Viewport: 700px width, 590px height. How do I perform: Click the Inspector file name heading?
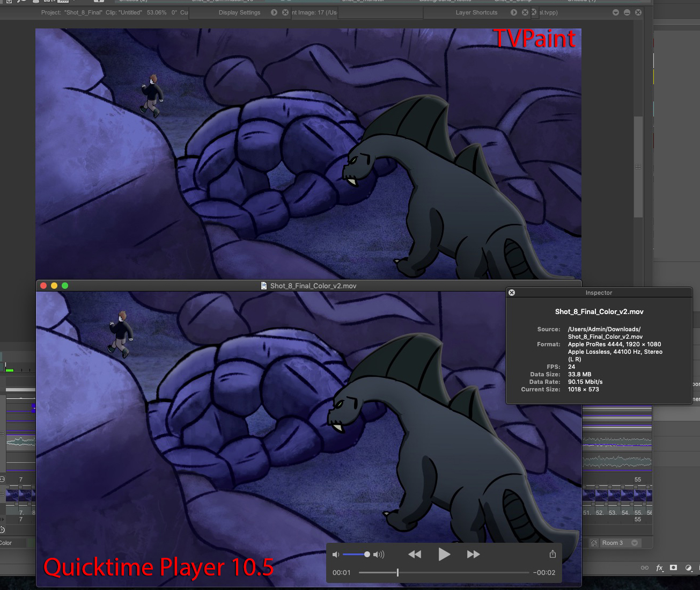tap(599, 311)
